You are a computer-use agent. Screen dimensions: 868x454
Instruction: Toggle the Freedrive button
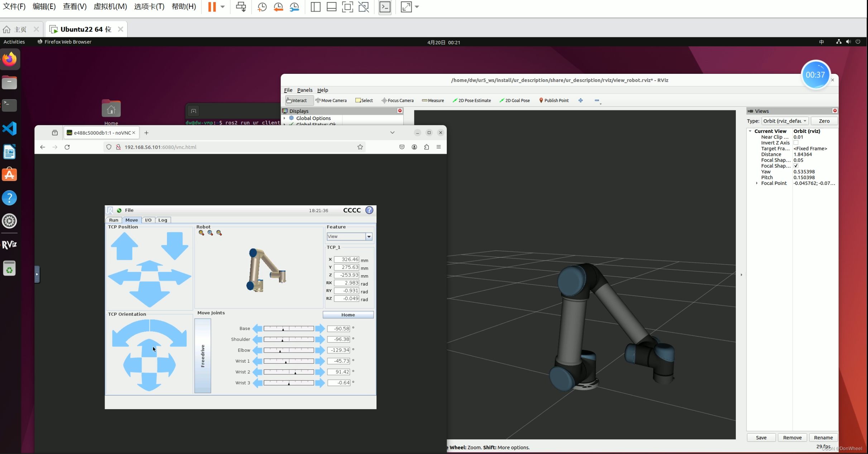(x=203, y=356)
